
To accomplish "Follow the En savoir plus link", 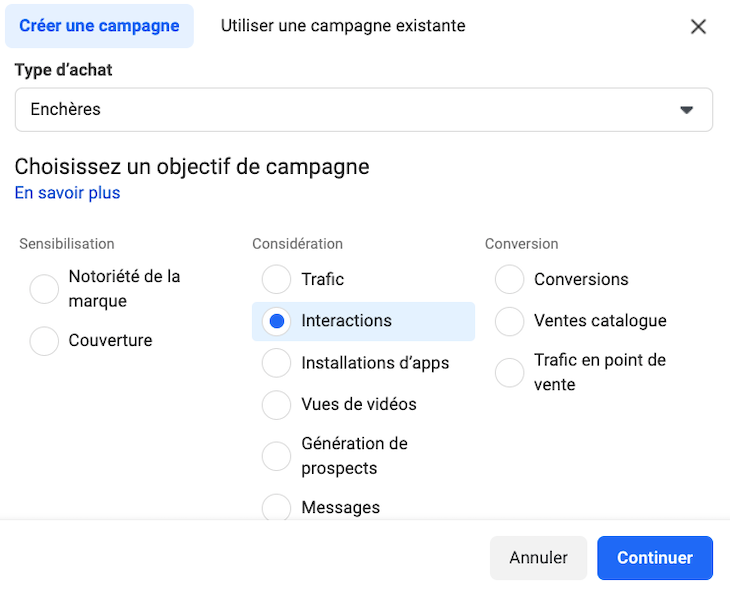I will [67, 193].
